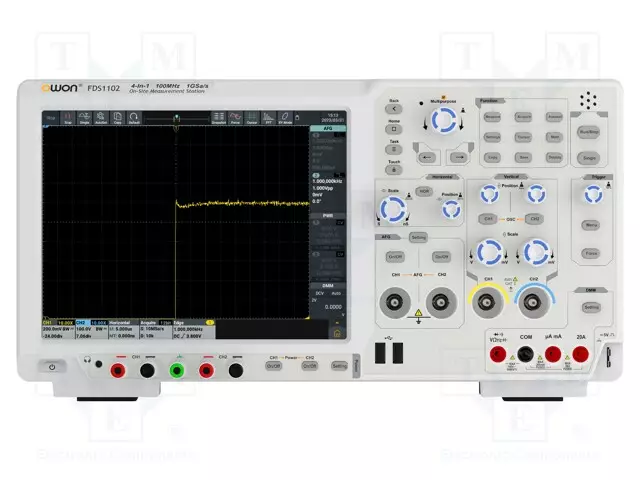Open the trigger Menu button

tap(591, 226)
